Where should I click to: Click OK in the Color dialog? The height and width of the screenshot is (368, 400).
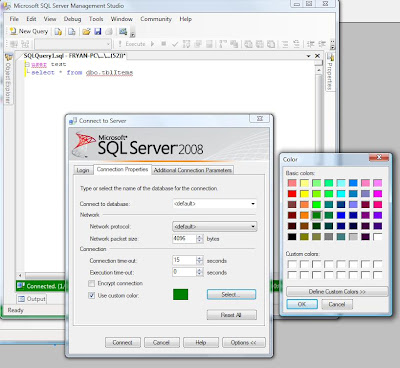point(302,304)
